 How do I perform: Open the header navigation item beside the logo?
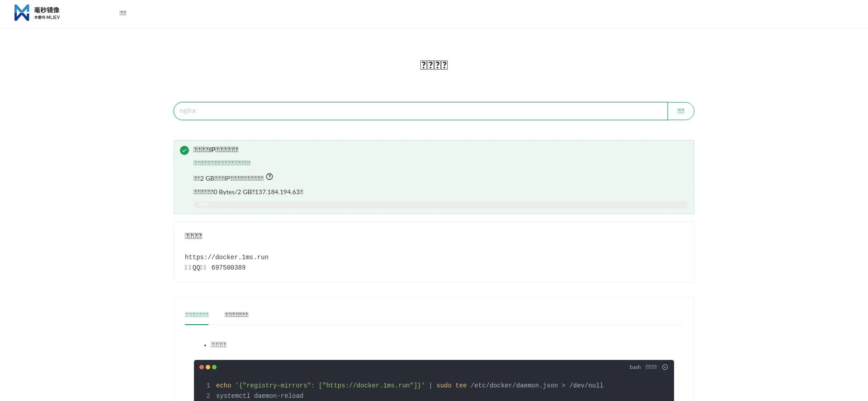tap(123, 13)
